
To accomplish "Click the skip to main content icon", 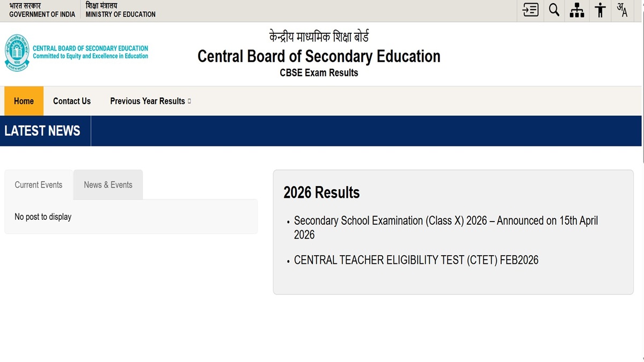I will coord(530,10).
